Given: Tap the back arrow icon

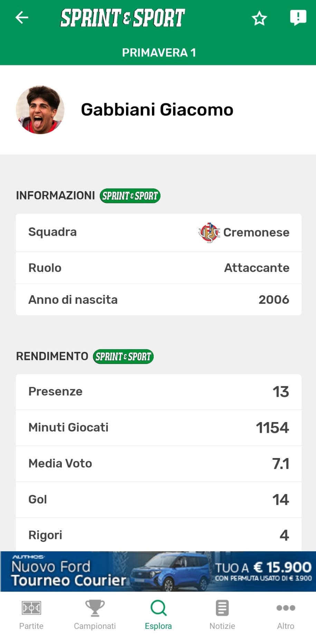Looking at the screenshot, I should (22, 18).
